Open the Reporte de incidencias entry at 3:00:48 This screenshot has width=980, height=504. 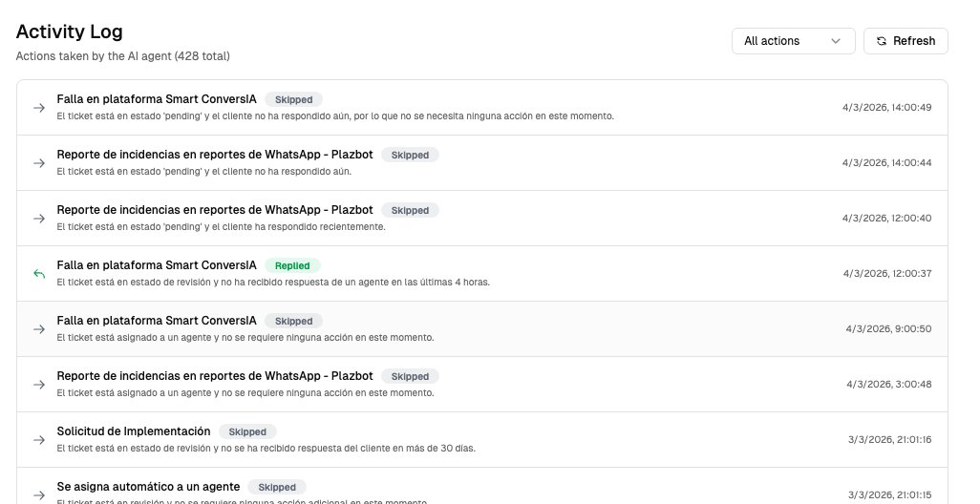[x=215, y=376]
